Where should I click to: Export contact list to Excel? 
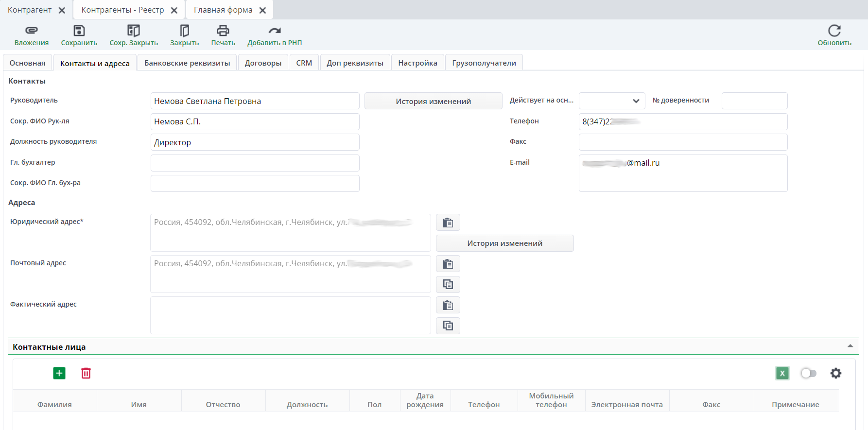tap(782, 373)
